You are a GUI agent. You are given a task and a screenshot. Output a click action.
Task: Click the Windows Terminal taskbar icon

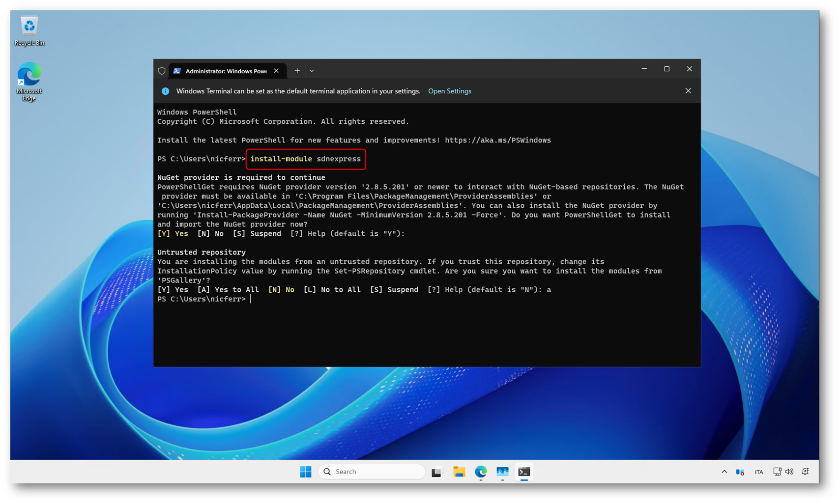(x=524, y=472)
